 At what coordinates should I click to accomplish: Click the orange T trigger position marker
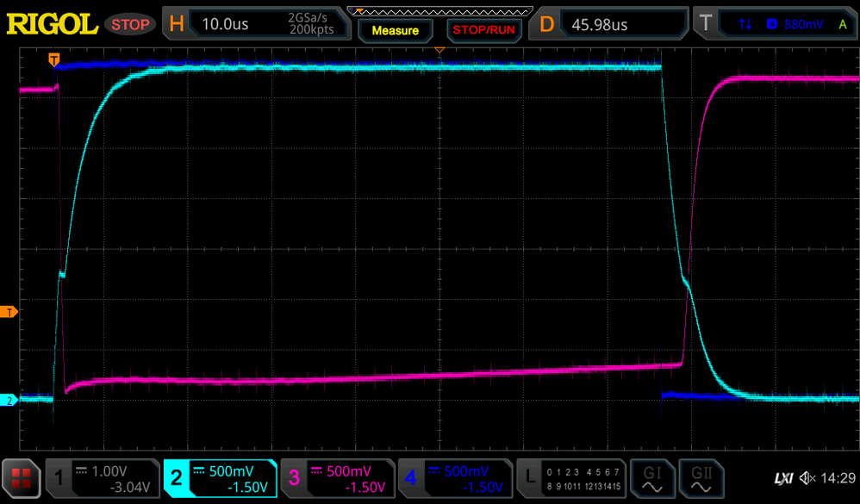pos(53,59)
